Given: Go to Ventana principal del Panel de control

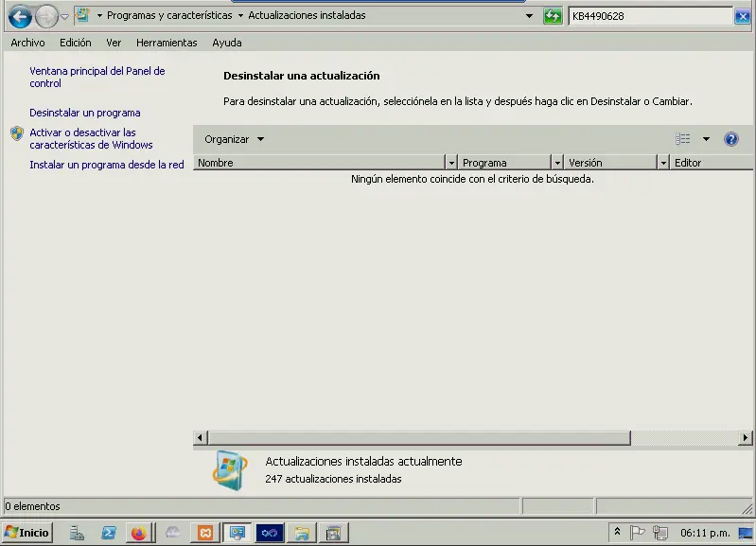Looking at the screenshot, I should [97, 78].
